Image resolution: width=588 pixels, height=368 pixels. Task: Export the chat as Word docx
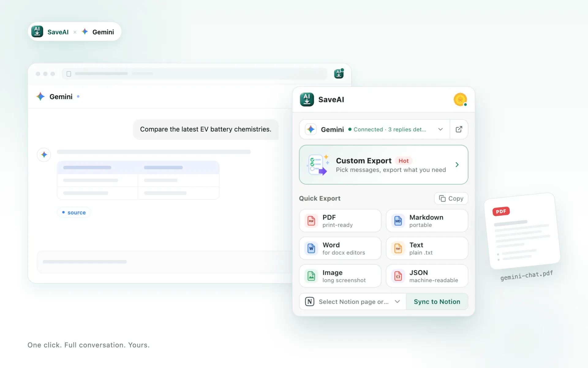(x=340, y=248)
